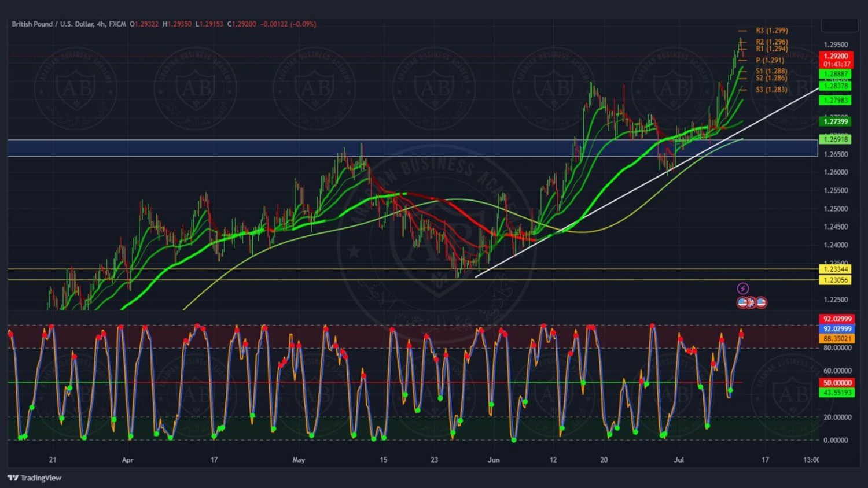Click the British Pound / U.S. Dollar symbol title
Screen dimensions: 868x488
(x=68, y=24)
